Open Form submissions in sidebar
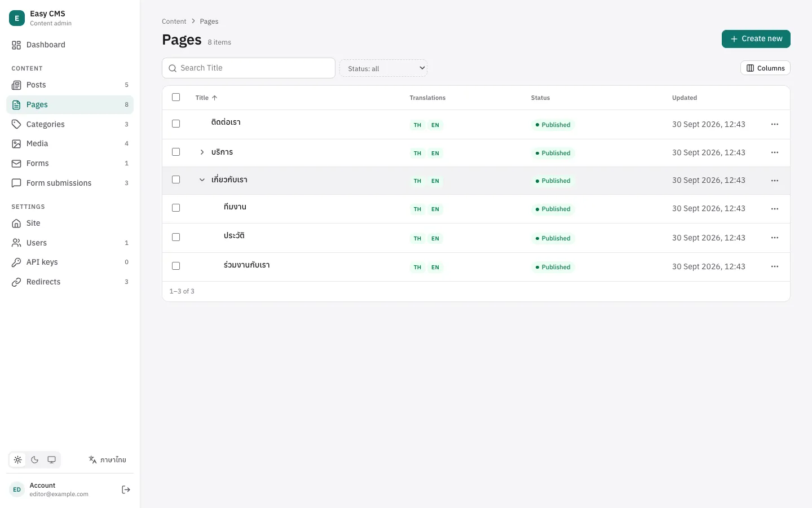The width and height of the screenshot is (812, 508). 70,183
